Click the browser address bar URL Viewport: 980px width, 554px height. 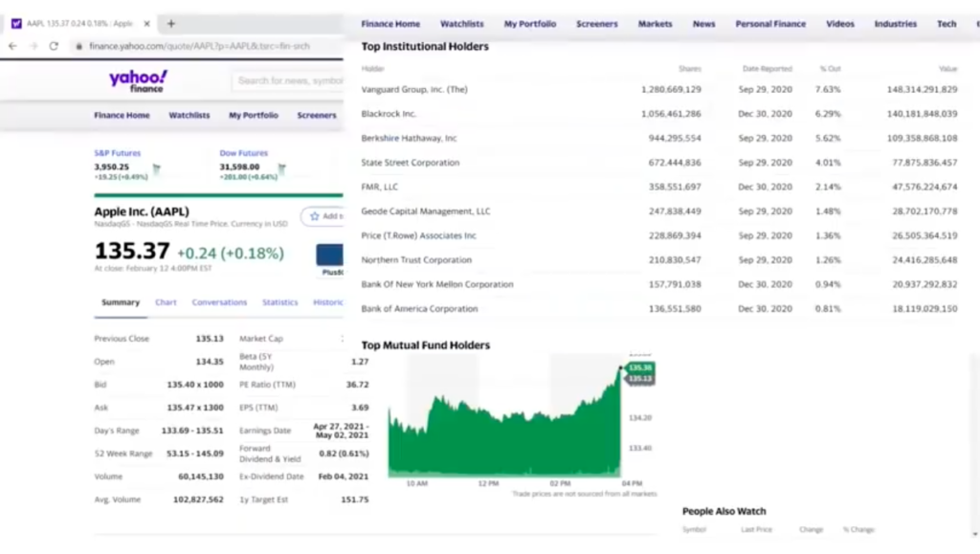click(201, 46)
